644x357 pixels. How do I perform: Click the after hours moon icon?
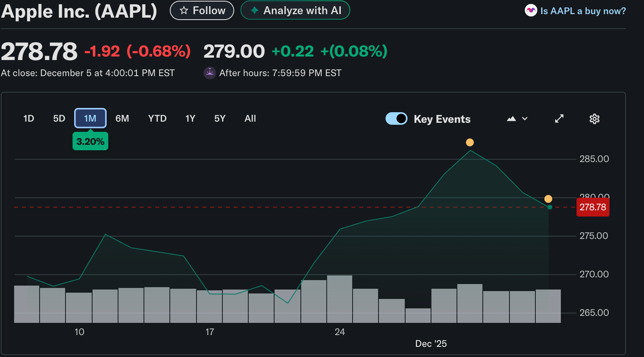(x=210, y=73)
